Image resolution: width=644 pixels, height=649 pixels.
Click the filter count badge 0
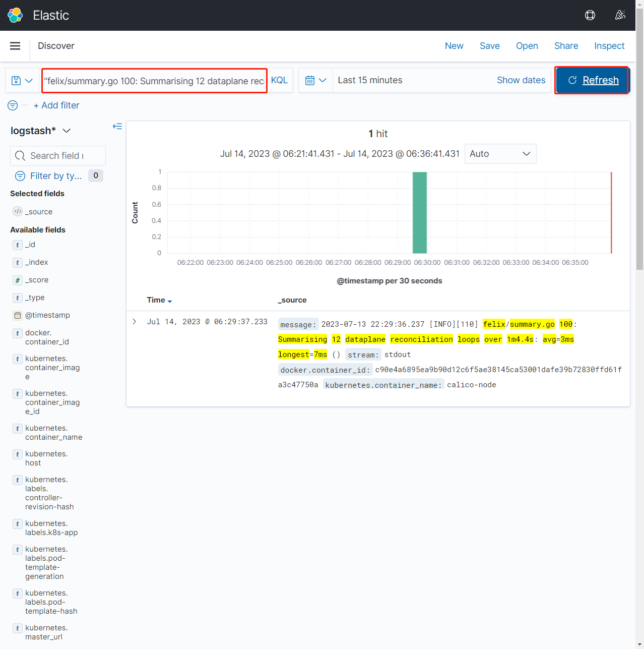pos(96,175)
